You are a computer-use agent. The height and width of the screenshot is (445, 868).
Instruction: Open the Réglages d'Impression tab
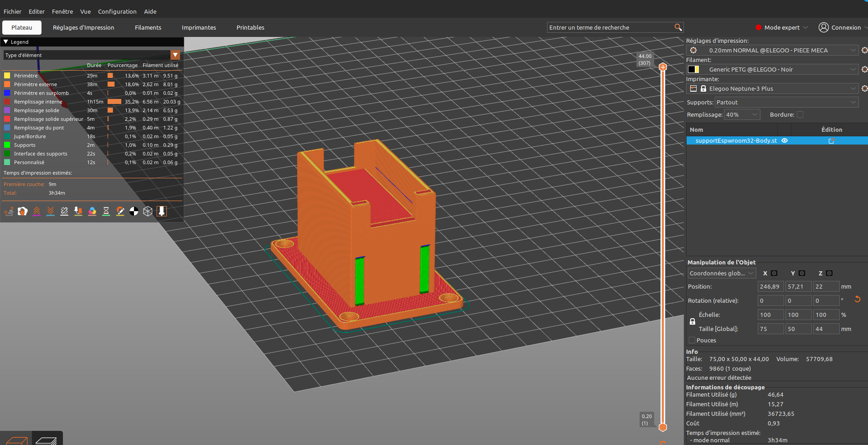click(x=83, y=28)
